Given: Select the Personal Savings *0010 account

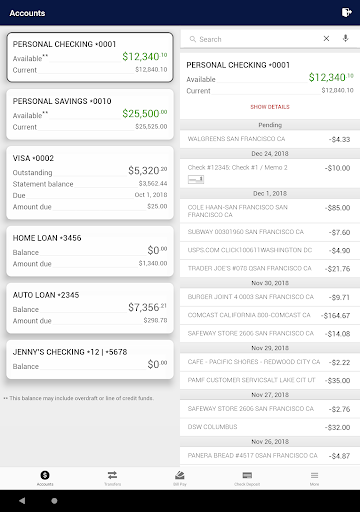Looking at the screenshot, I should [x=90, y=114].
